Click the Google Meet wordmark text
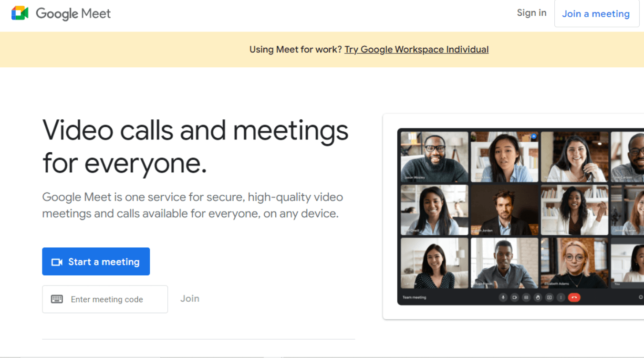The width and height of the screenshot is (644, 358). coord(73,13)
